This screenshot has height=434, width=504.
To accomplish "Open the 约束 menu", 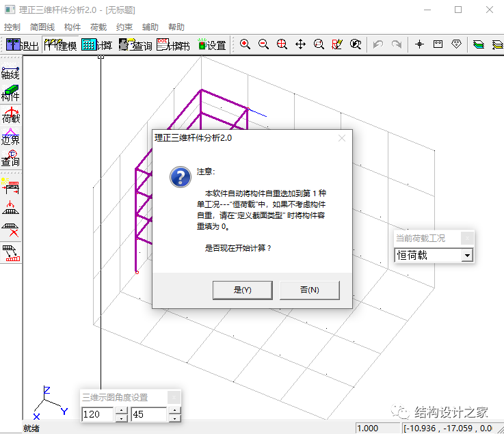I will click(124, 27).
